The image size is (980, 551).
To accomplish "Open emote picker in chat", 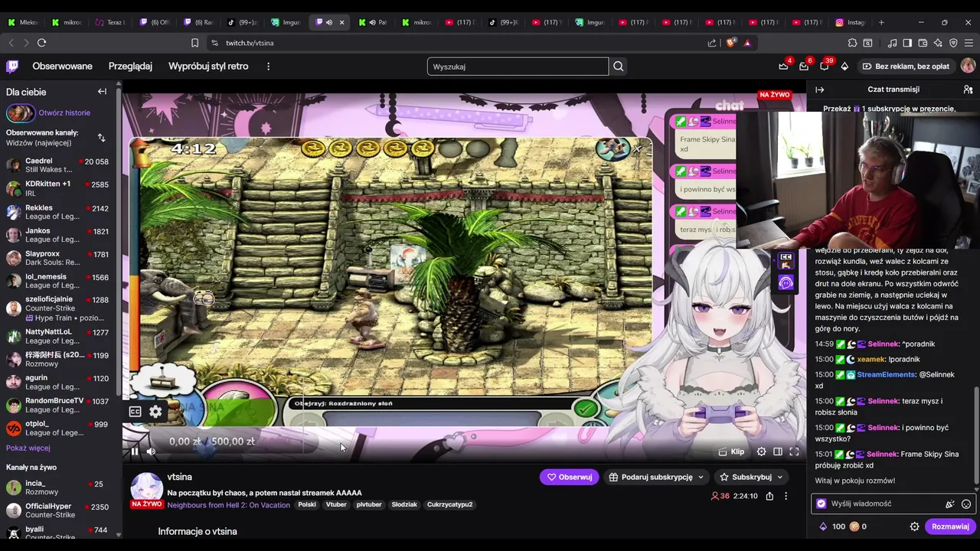I will click(966, 504).
